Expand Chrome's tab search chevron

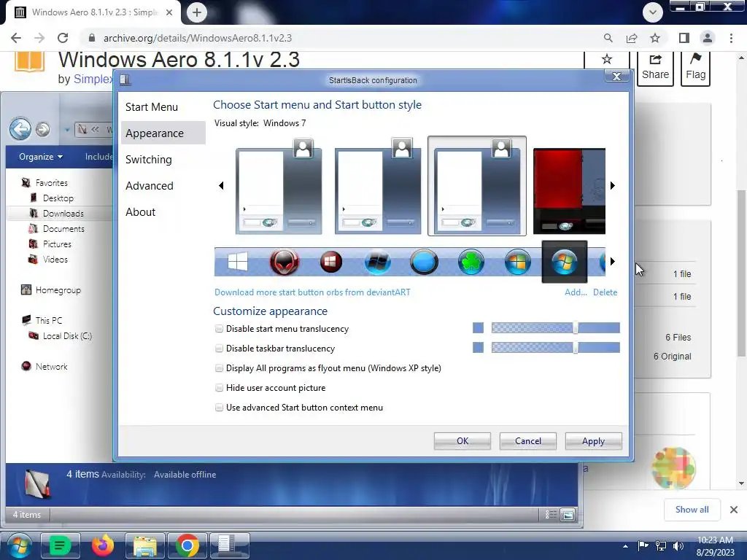(653, 12)
